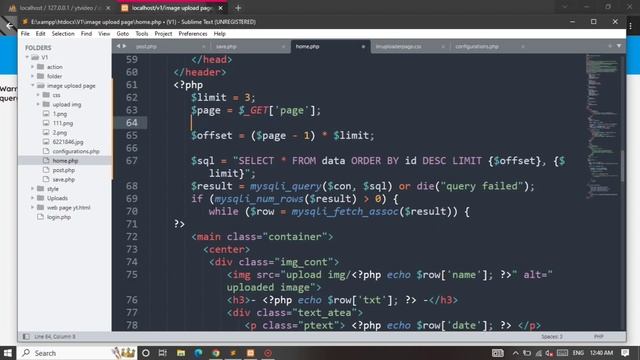Open the Selection menu
Viewport: 640px width, 360px height.
[x=63, y=33]
